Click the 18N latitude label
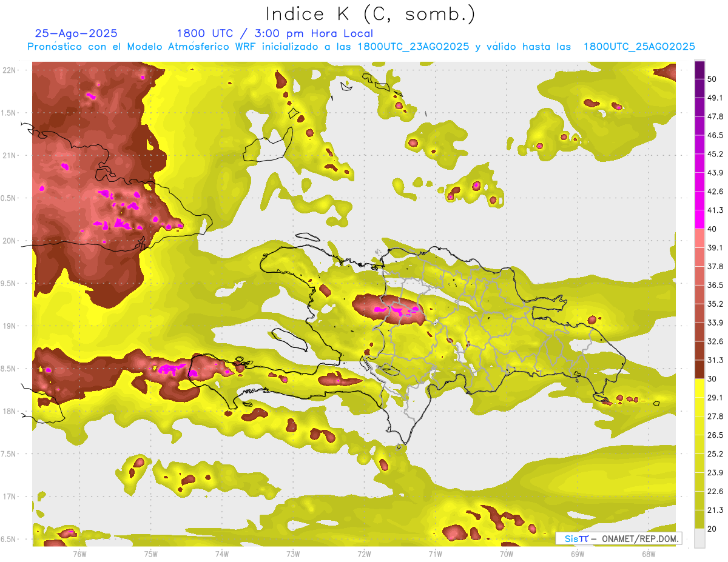This screenshot has height=562, width=728. pos(10,411)
